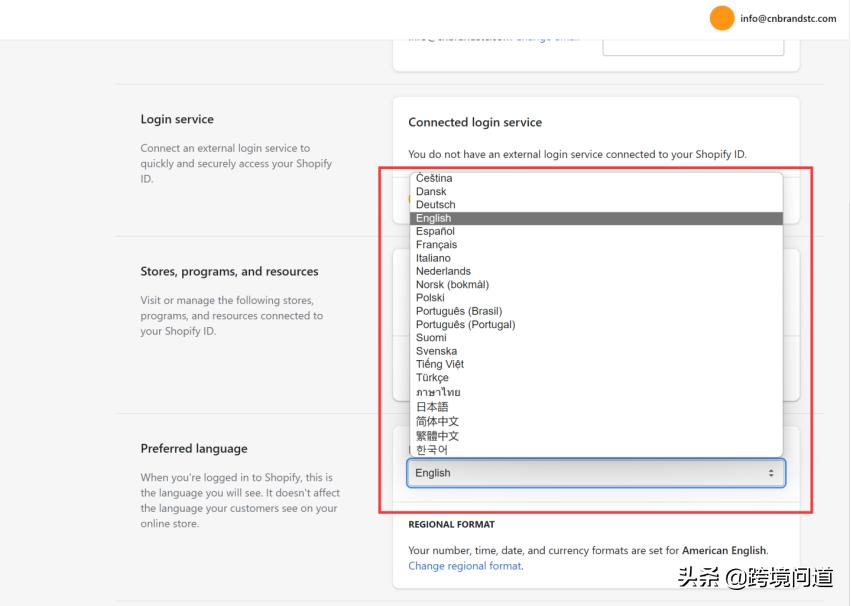Select Français in the dropdown list
The width and height of the screenshot is (851, 606).
pos(436,245)
